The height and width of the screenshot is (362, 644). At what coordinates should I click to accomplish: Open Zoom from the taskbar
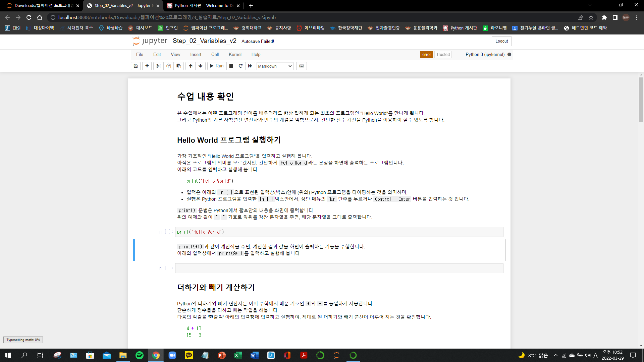(172, 355)
